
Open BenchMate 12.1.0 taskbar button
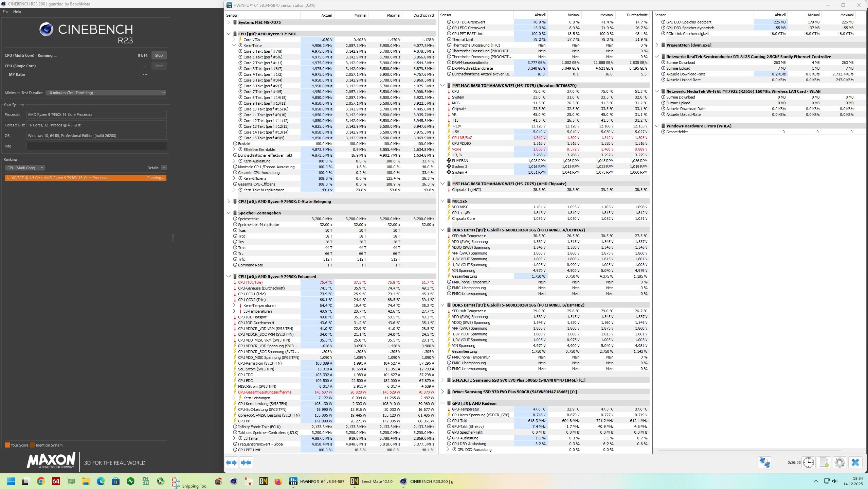pyautogui.click(x=372, y=481)
